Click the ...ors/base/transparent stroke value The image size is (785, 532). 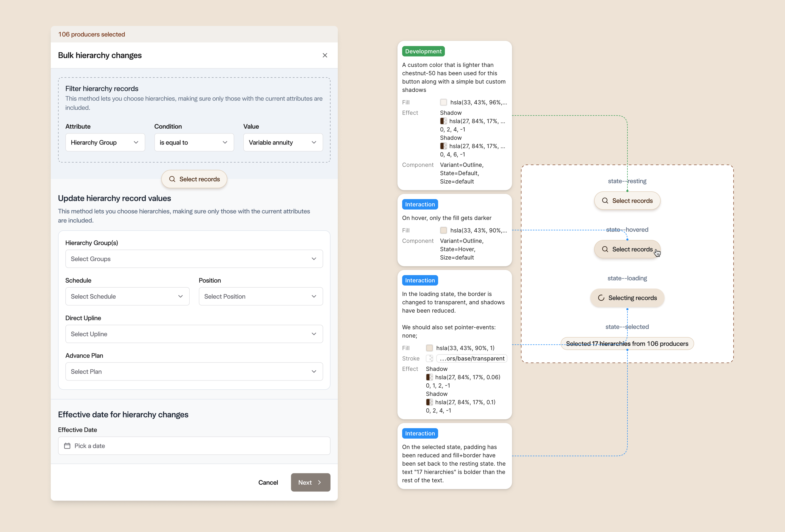(x=472, y=358)
